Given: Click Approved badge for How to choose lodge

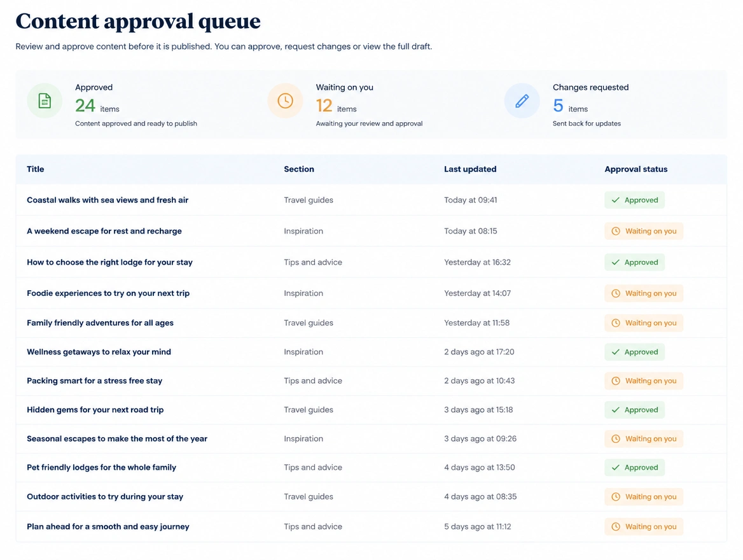Looking at the screenshot, I should click(x=634, y=262).
